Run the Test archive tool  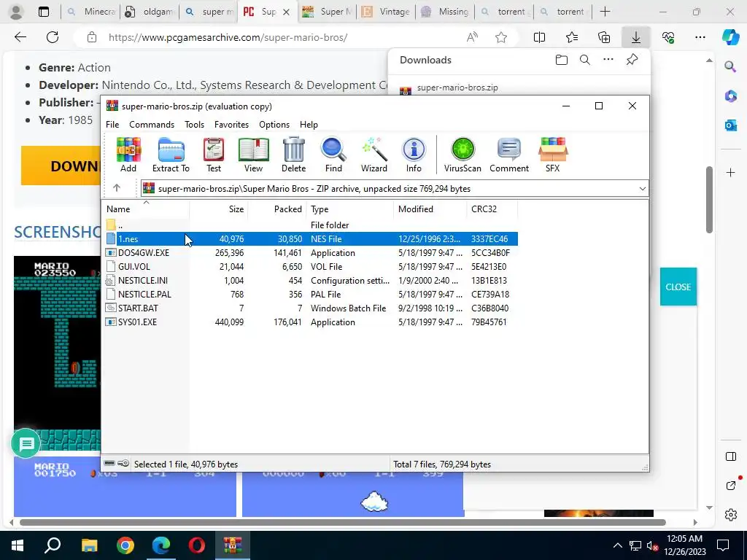(214, 155)
